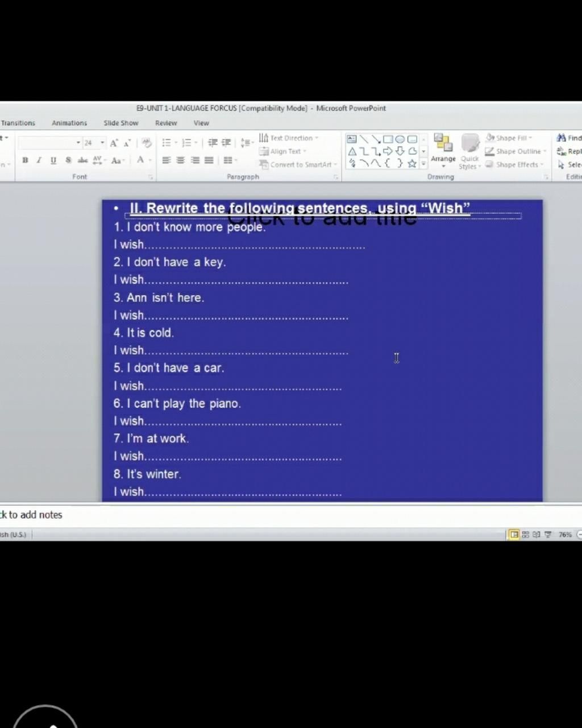Select the Text Box shape
This screenshot has height=728, width=582.
[352, 139]
